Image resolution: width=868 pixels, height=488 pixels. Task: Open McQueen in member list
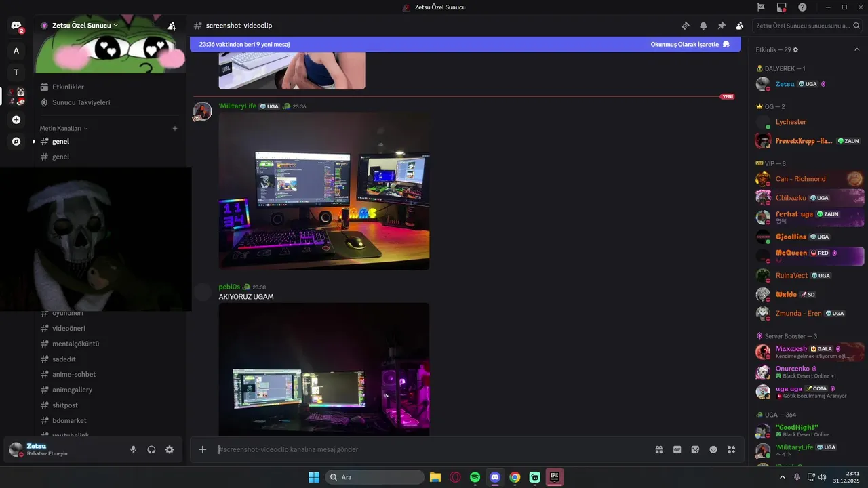(x=808, y=256)
